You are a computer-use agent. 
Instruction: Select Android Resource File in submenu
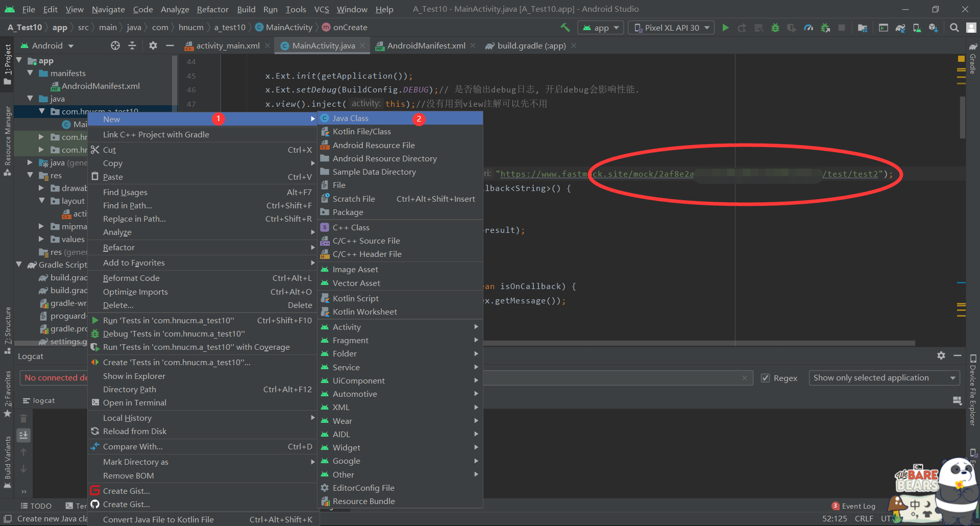click(x=400, y=145)
